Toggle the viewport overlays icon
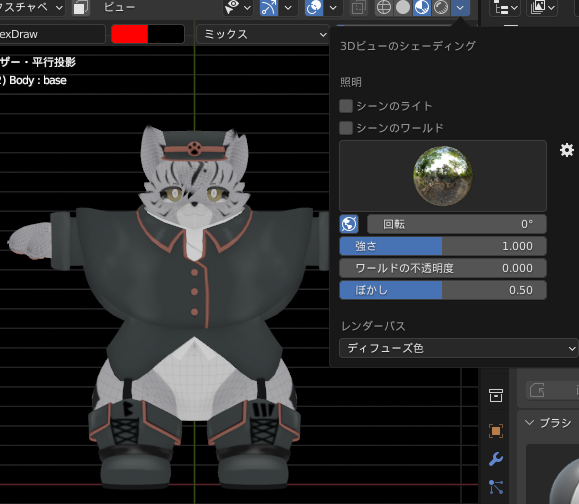The height and width of the screenshot is (504, 579). (314, 7)
